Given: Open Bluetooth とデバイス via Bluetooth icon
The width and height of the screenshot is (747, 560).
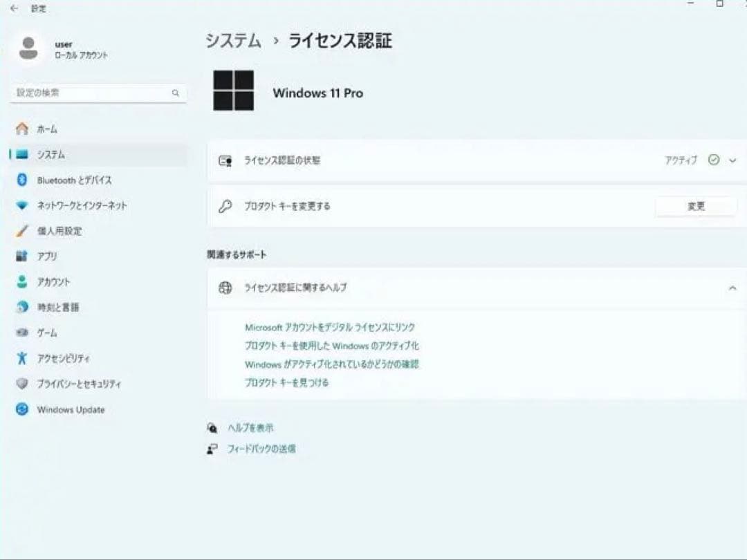Looking at the screenshot, I should [x=23, y=180].
